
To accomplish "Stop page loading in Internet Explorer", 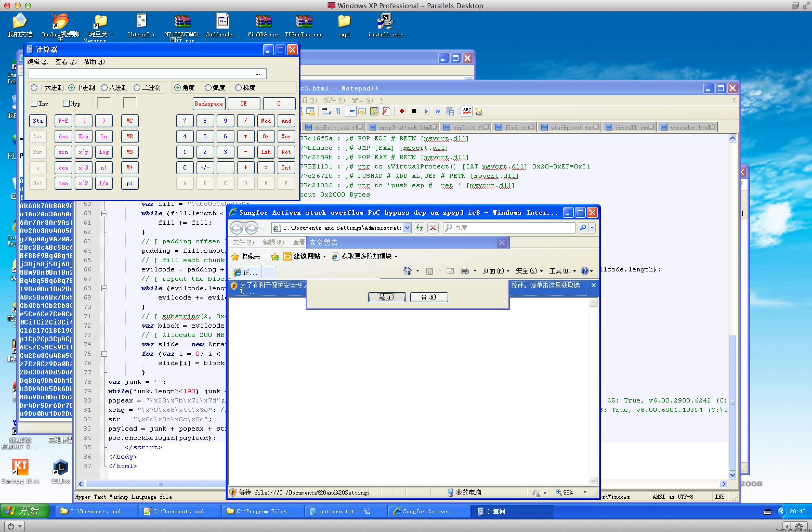I will click(x=433, y=228).
